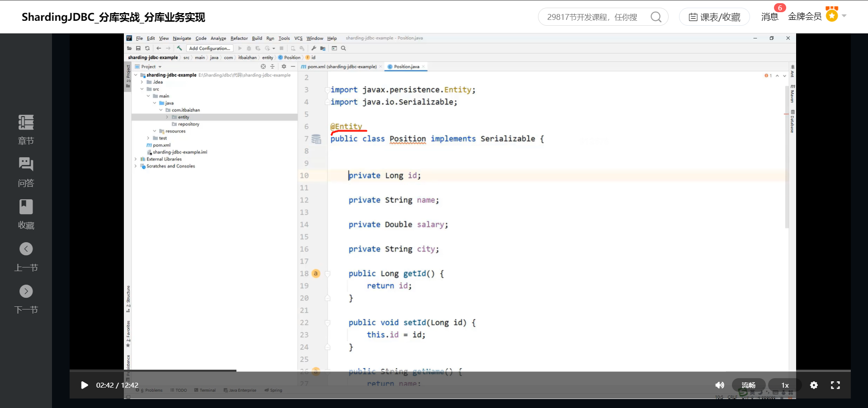Click the 收藏 bookmark sidebar icon
This screenshot has height=408, width=868.
26,206
